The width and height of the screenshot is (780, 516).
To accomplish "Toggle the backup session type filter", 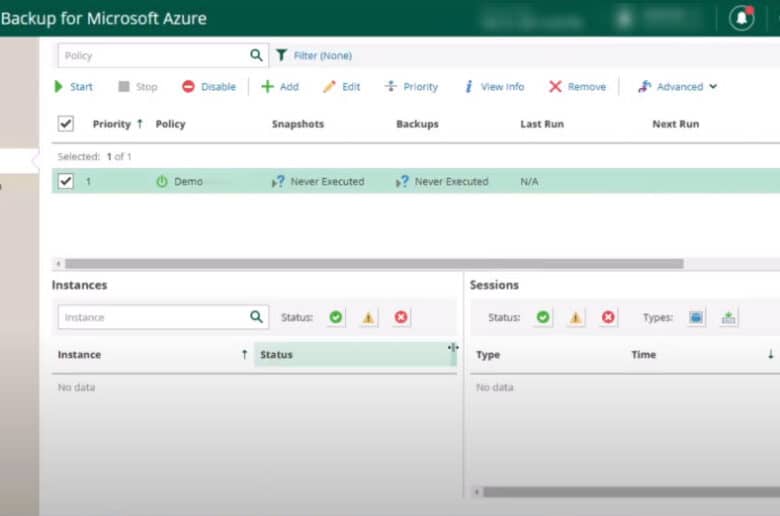I will point(728,317).
